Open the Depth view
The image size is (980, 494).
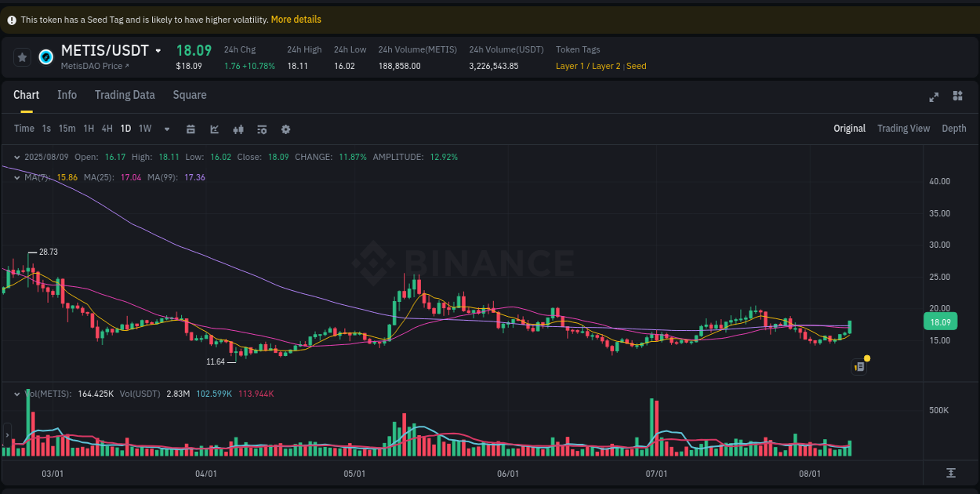click(954, 128)
